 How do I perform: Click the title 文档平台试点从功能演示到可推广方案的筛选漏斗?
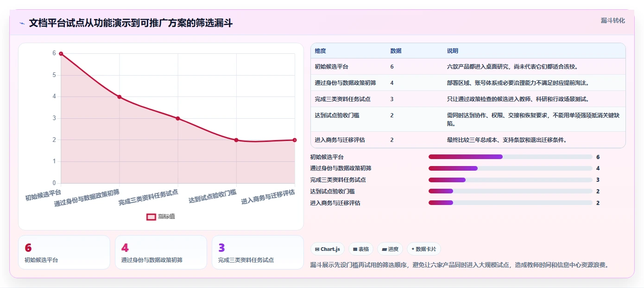click(x=131, y=23)
